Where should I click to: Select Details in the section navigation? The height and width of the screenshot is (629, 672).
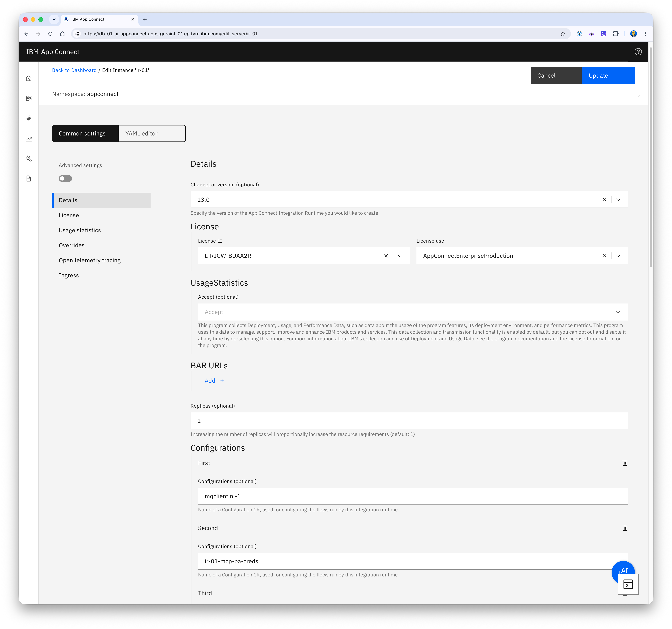101,200
